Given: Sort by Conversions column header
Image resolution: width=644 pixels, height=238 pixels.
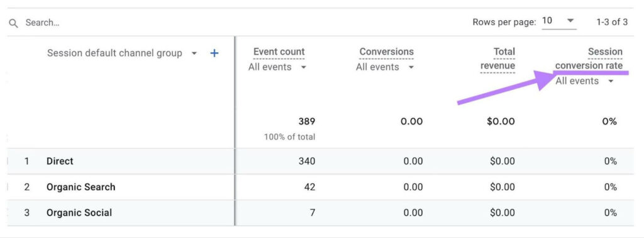Looking at the screenshot, I should point(387,52).
